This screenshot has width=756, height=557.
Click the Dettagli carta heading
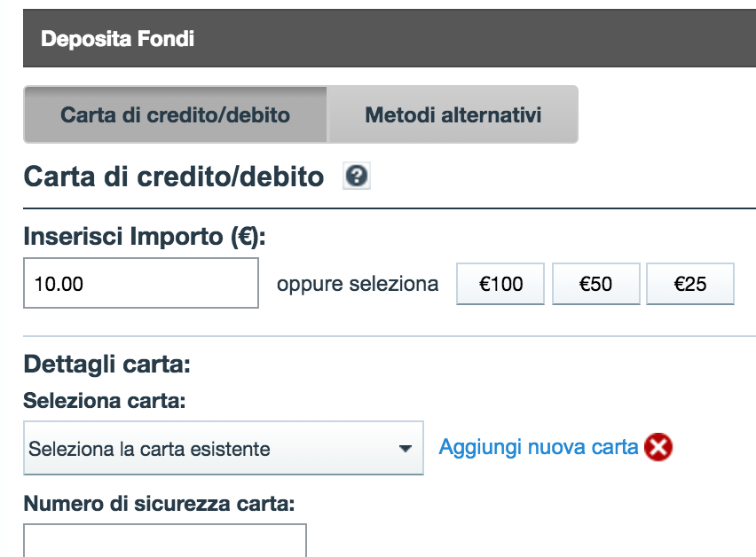(107, 365)
